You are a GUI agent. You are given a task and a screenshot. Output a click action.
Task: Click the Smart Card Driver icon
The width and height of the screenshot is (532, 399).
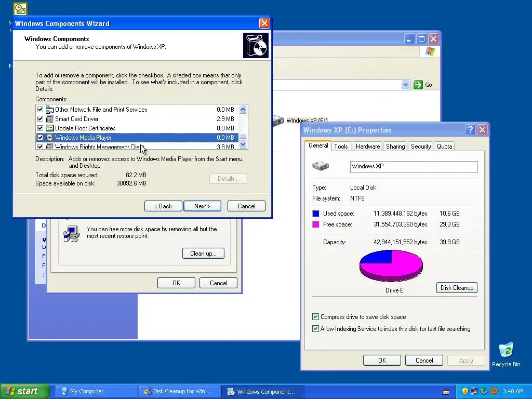coord(49,119)
